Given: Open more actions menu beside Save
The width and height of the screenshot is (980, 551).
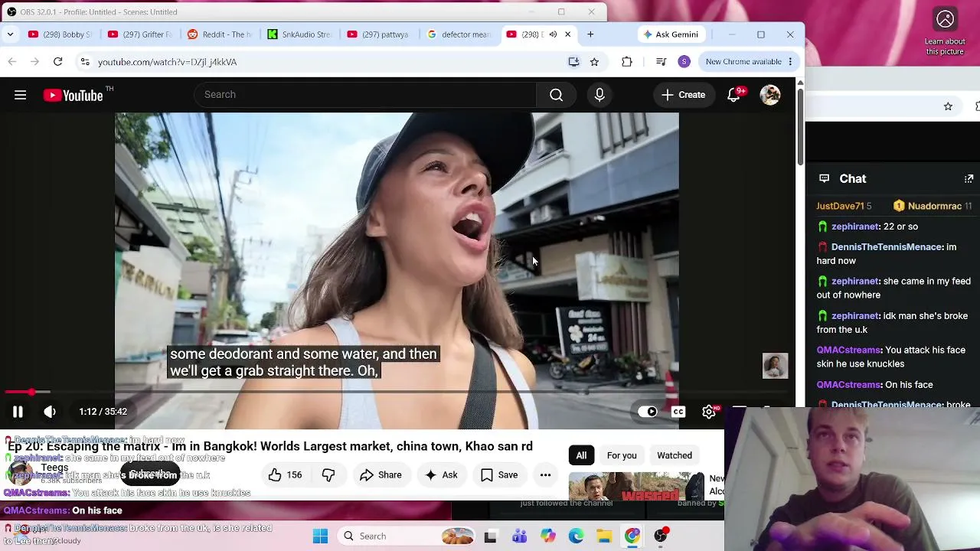Looking at the screenshot, I should point(545,475).
